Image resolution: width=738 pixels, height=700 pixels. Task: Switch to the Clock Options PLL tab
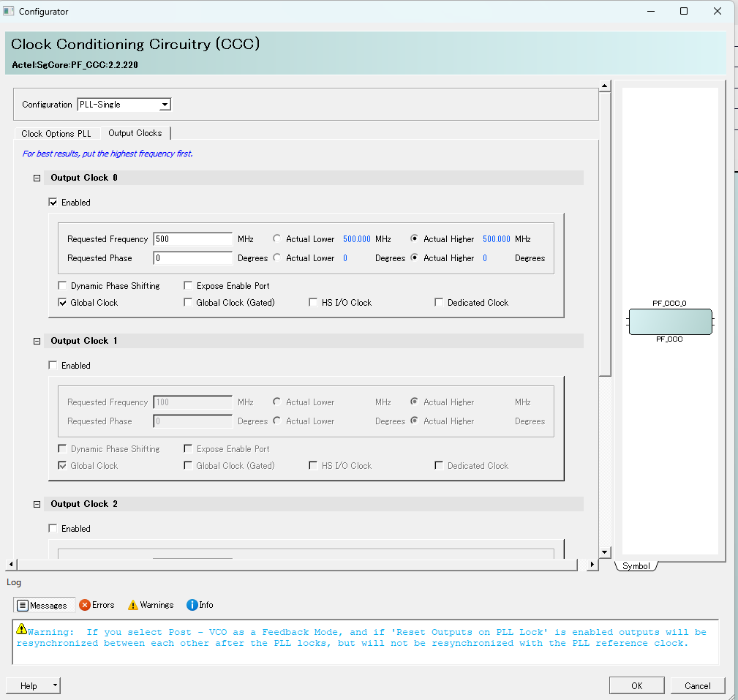click(x=58, y=133)
